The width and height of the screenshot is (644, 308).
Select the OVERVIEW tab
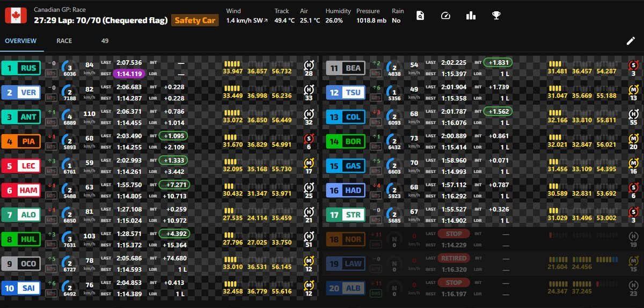21,41
